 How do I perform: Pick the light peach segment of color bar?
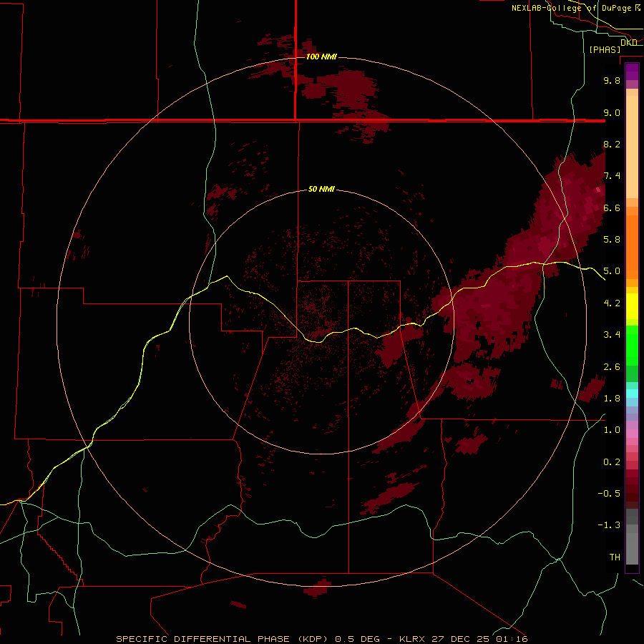click(632, 147)
